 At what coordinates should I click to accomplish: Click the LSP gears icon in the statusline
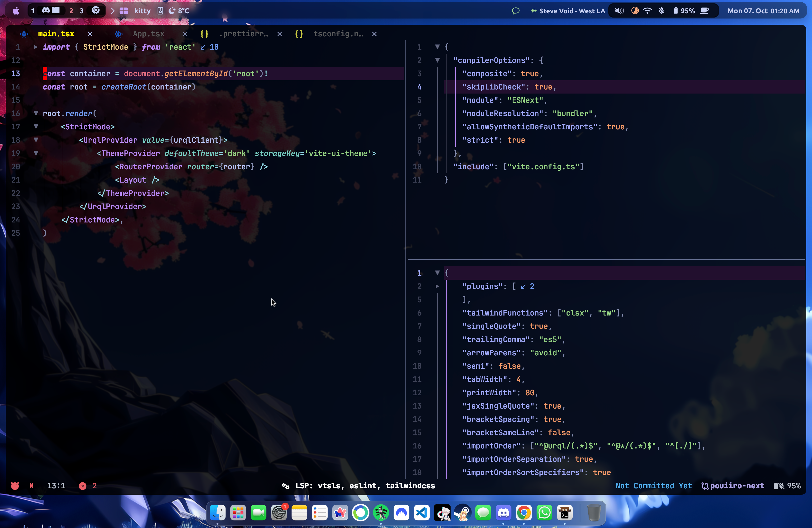286,486
